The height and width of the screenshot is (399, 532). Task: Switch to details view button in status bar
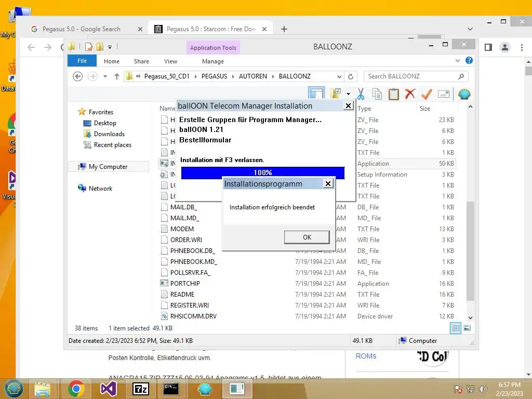point(456,328)
